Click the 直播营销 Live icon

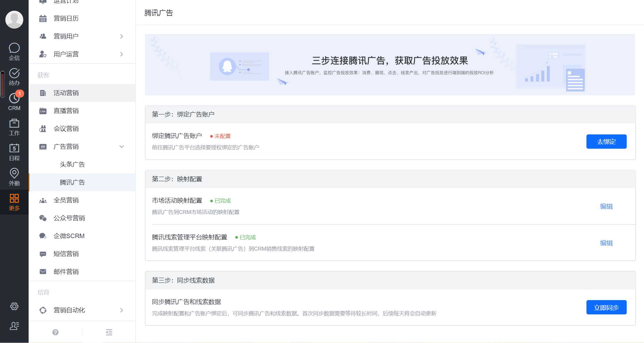pyautogui.click(x=43, y=111)
